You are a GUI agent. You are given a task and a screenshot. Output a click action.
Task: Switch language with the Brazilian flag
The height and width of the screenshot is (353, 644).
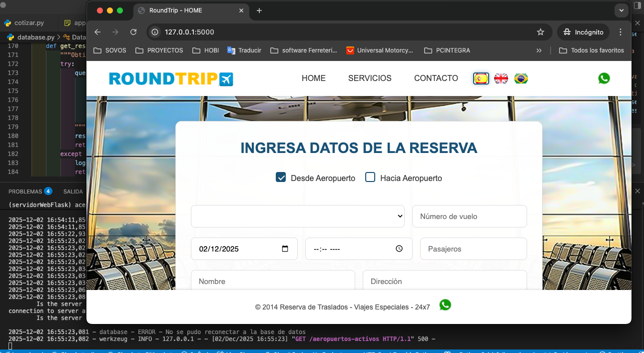coord(521,78)
